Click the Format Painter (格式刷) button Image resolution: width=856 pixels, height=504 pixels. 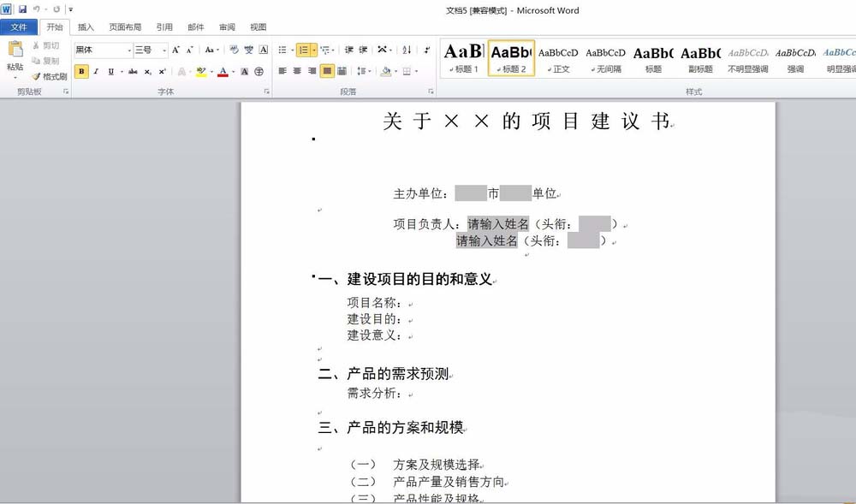[x=50, y=76]
